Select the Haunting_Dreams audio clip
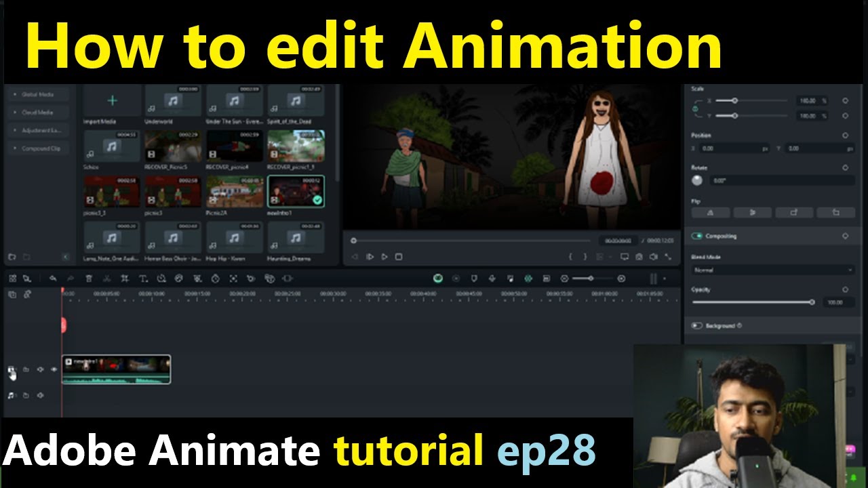 (295, 237)
